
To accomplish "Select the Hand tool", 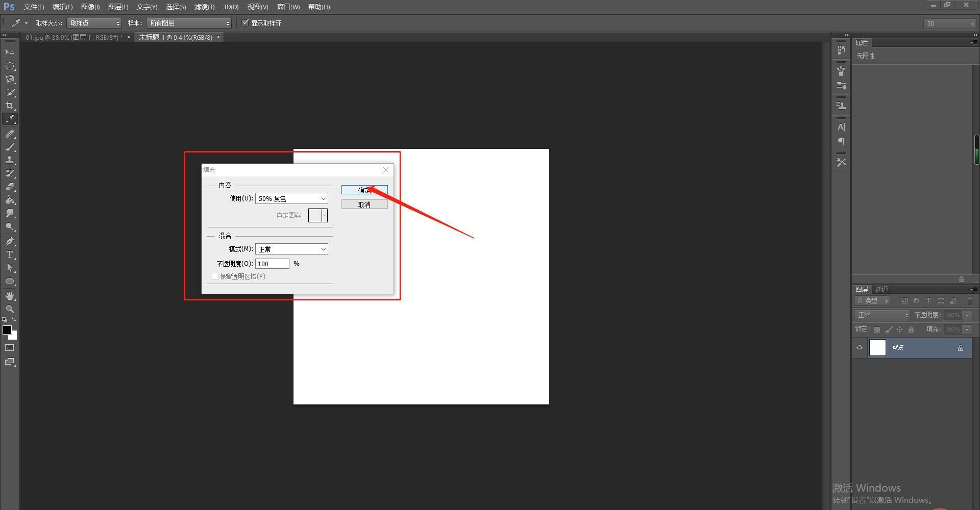I will click(x=10, y=296).
